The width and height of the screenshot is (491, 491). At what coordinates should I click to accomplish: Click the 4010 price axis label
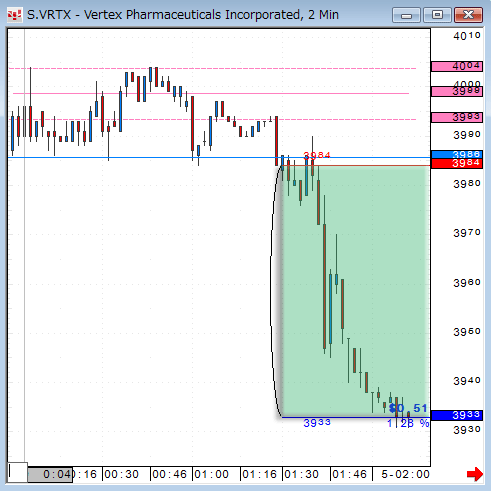tap(467, 35)
